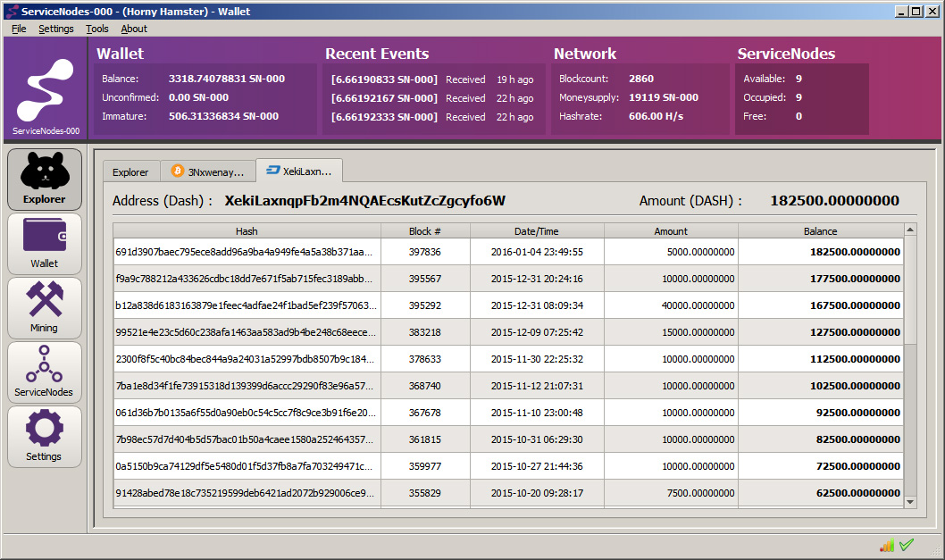Screen dimensions: 945x560
Task: Click date 2016-01-04 23:49:55
Action: [x=537, y=252]
